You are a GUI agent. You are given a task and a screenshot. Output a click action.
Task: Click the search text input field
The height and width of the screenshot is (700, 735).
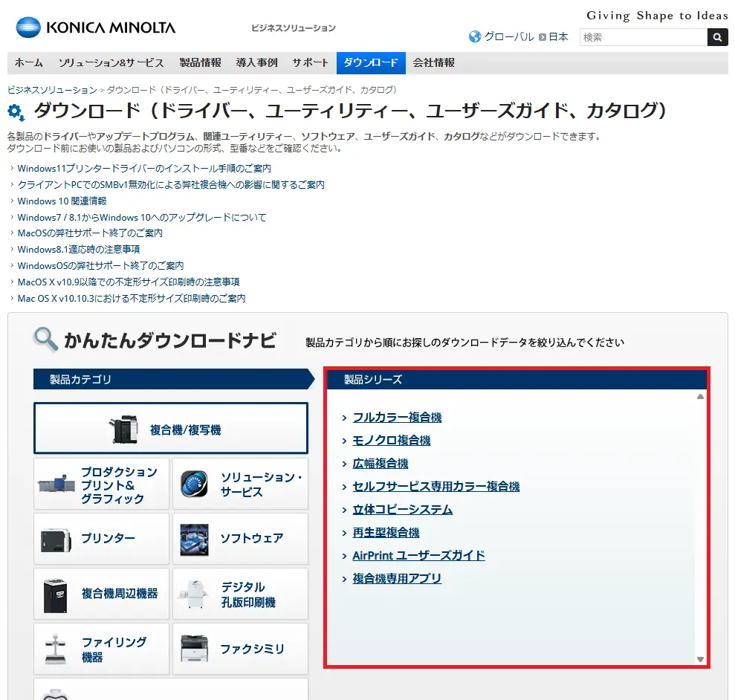pos(643,37)
